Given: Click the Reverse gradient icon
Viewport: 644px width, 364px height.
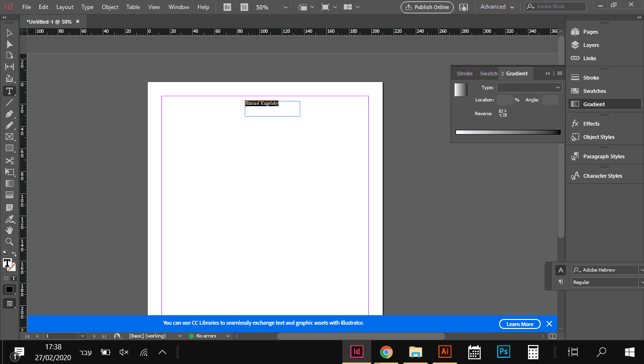Looking at the screenshot, I should (502, 113).
